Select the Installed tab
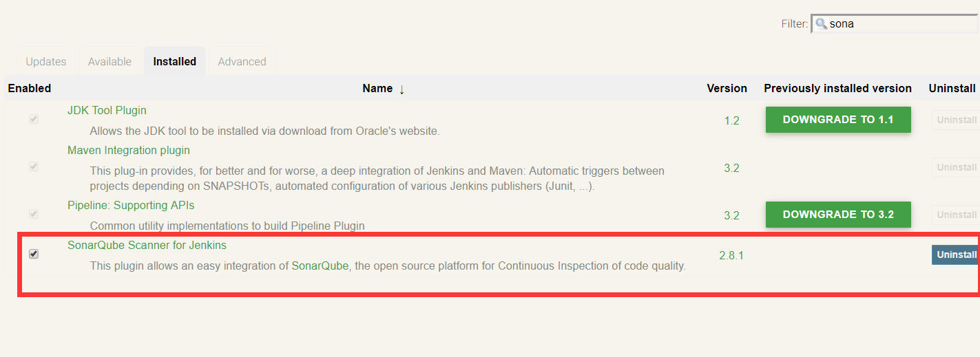The image size is (980, 357). tap(174, 62)
